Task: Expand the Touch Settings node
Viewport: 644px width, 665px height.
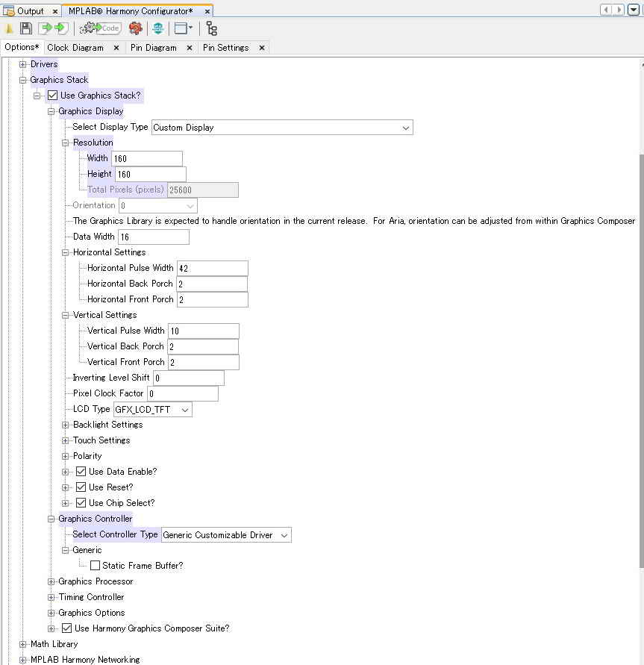Action: coord(65,440)
